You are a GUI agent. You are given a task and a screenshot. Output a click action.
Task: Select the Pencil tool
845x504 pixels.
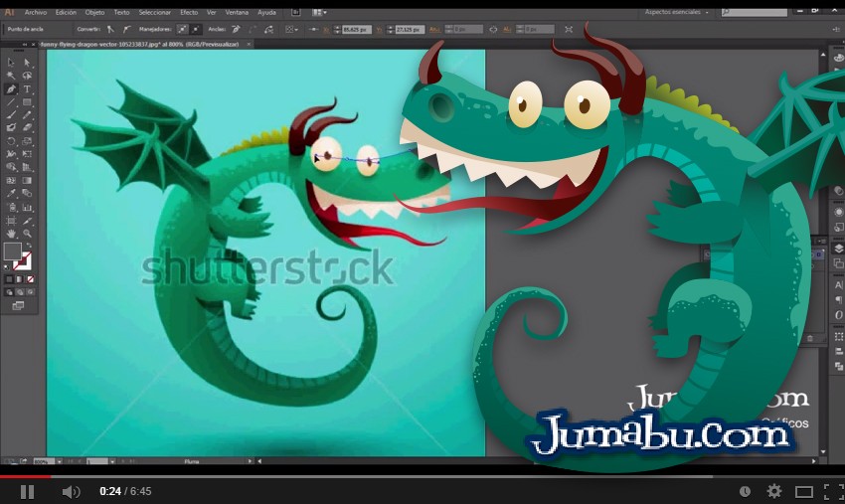pyautogui.click(x=27, y=114)
